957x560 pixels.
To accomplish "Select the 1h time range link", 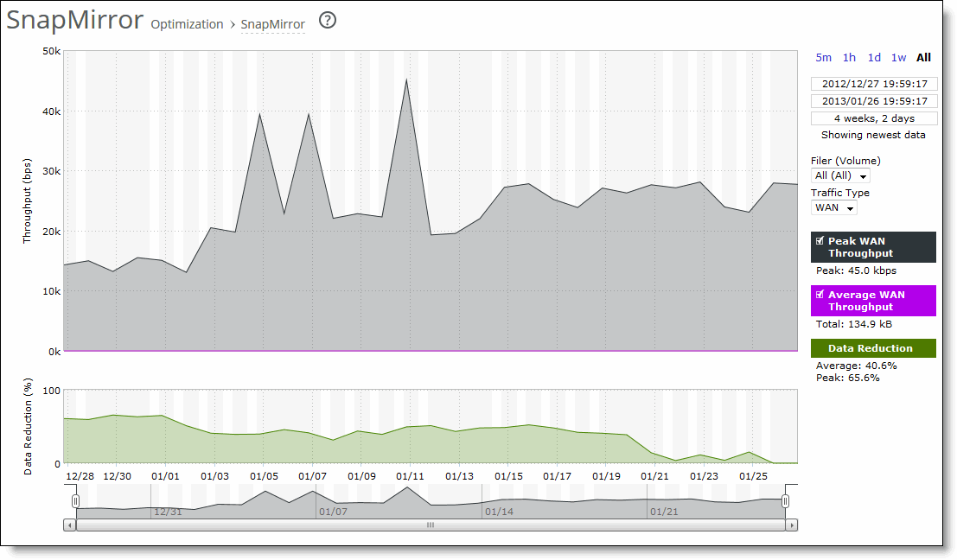I will (847, 57).
